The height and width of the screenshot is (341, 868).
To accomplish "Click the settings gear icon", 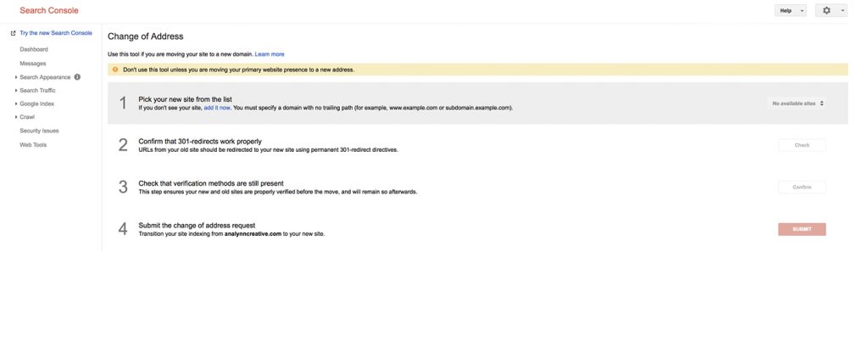I will coord(828,11).
